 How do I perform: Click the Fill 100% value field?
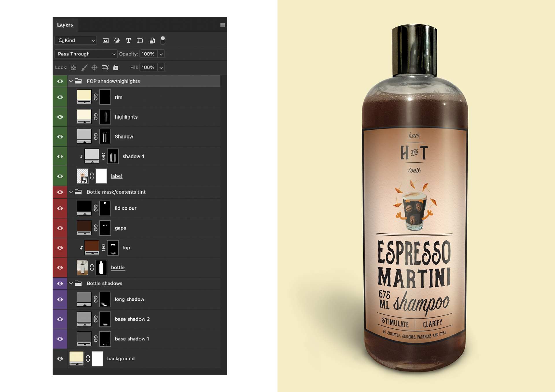click(x=148, y=67)
